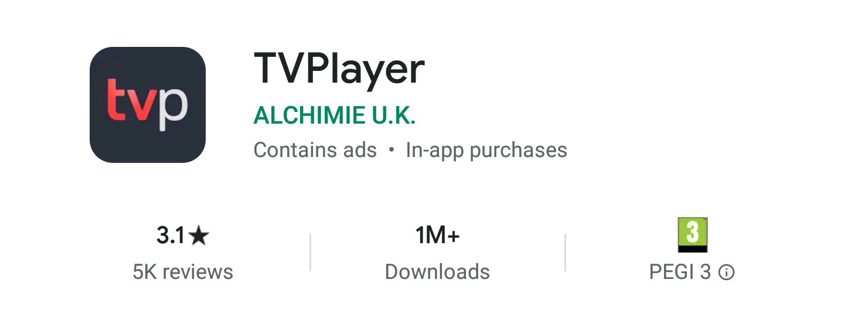Screen dimensions: 868x317
Task: Click the green PEGI 3 rating badge
Action: [692, 235]
